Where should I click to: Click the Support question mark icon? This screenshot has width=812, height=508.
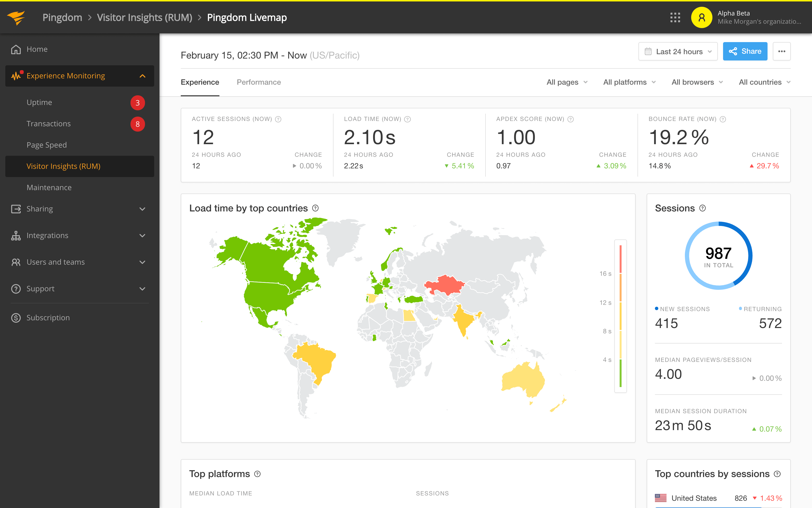16,289
